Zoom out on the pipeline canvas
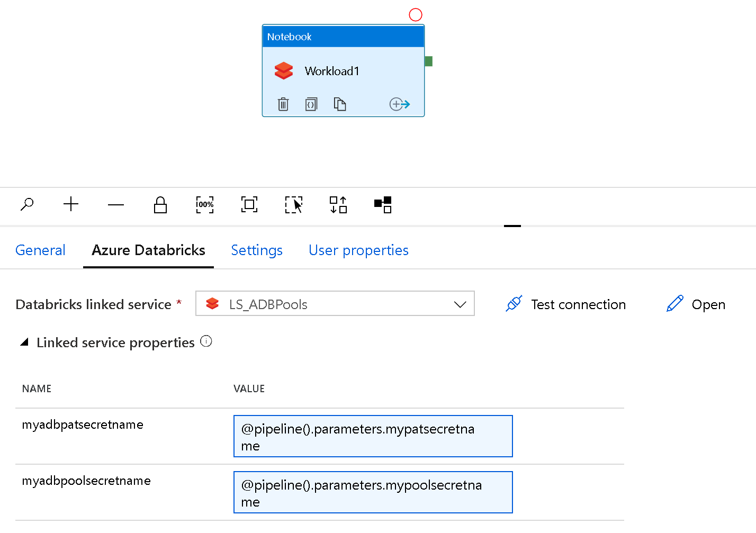The width and height of the screenshot is (756, 533). (x=115, y=205)
